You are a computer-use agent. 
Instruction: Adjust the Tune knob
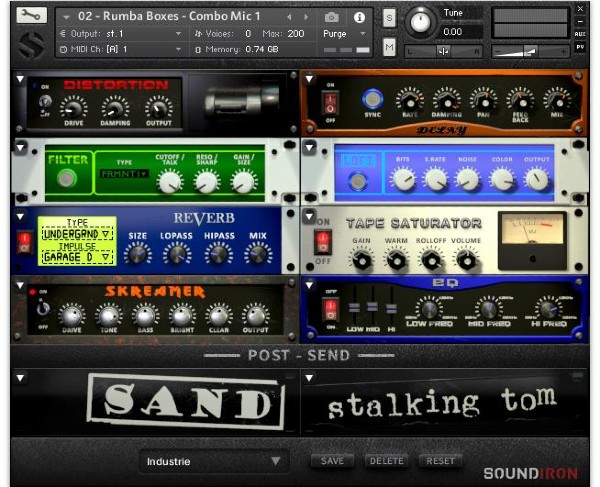420,22
